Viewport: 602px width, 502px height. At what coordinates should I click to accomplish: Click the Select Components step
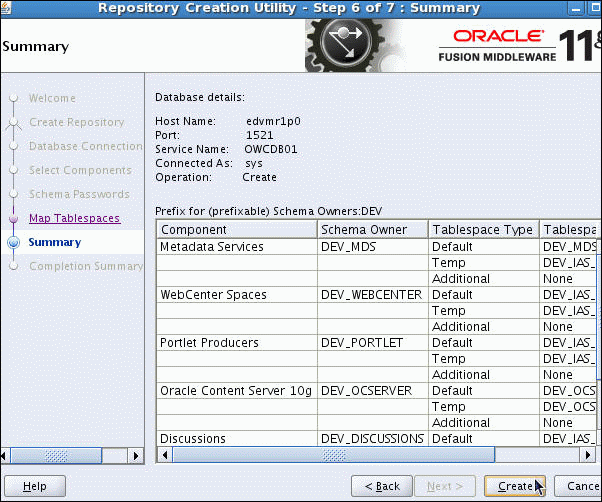pos(80,170)
